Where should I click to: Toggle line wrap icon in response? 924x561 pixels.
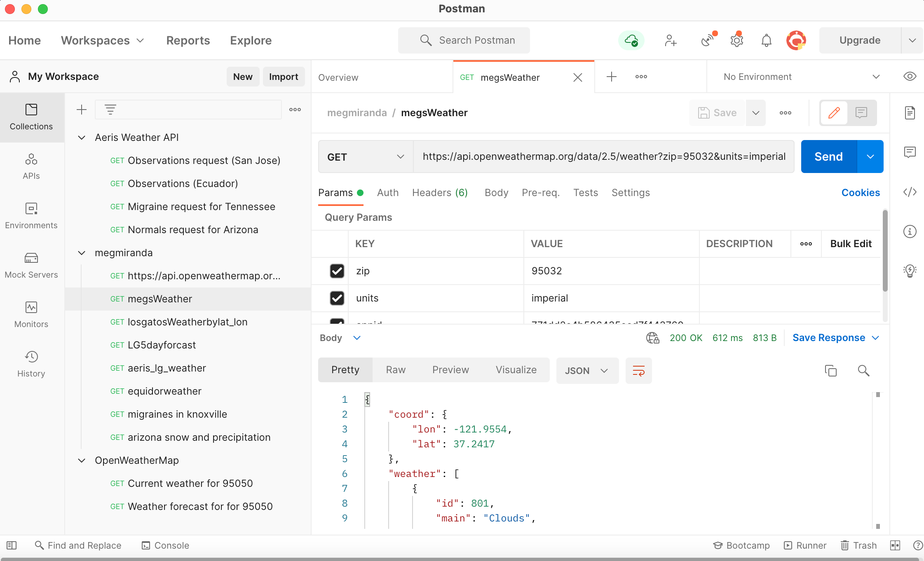638,371
